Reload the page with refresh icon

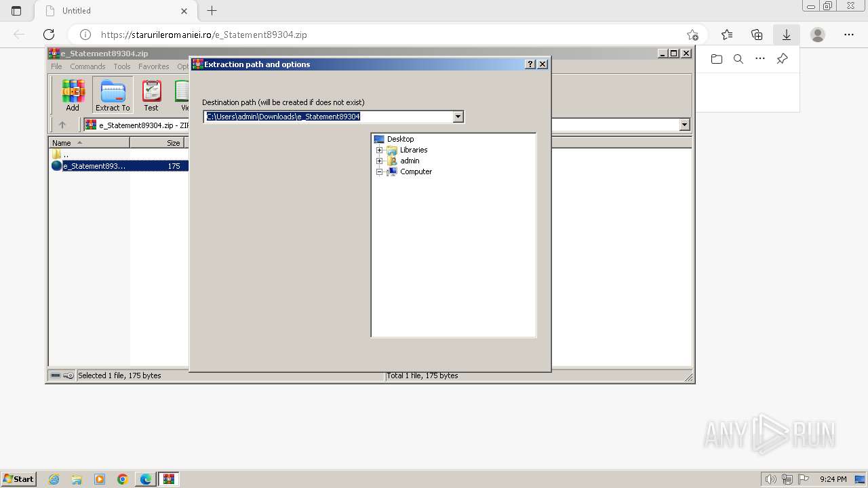pyautogui.click(x=49, y=35)
